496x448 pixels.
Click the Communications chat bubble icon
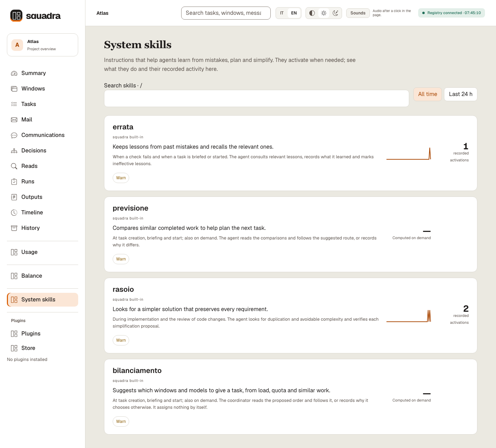14,135
